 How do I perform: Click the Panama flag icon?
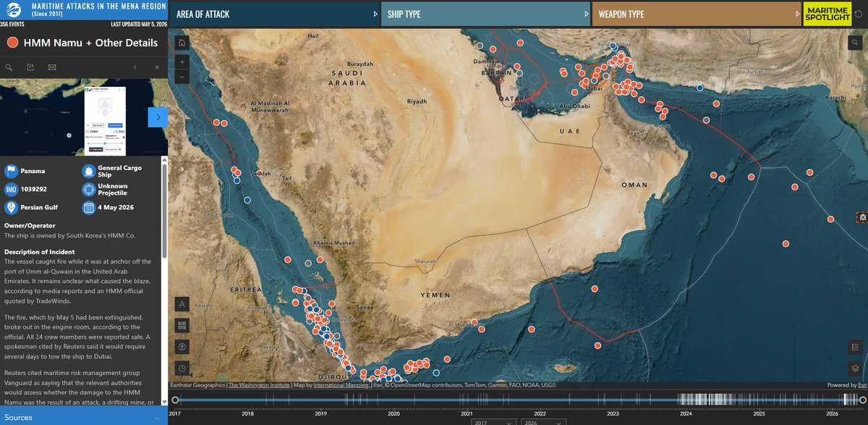click(11, 172)
